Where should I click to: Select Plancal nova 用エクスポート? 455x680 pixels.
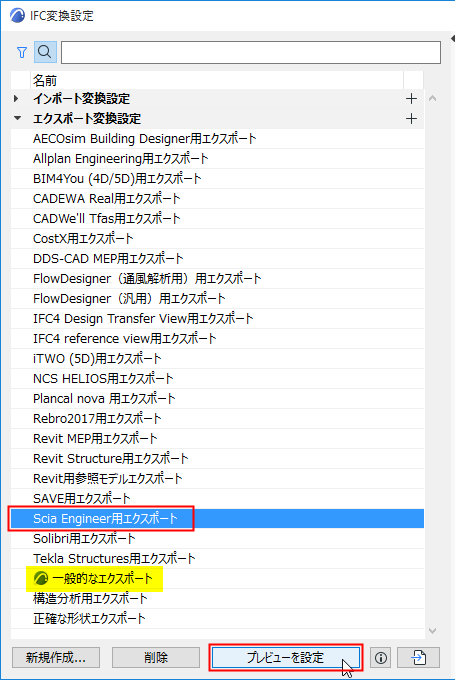pyautogui.click(x=217, y=398)
